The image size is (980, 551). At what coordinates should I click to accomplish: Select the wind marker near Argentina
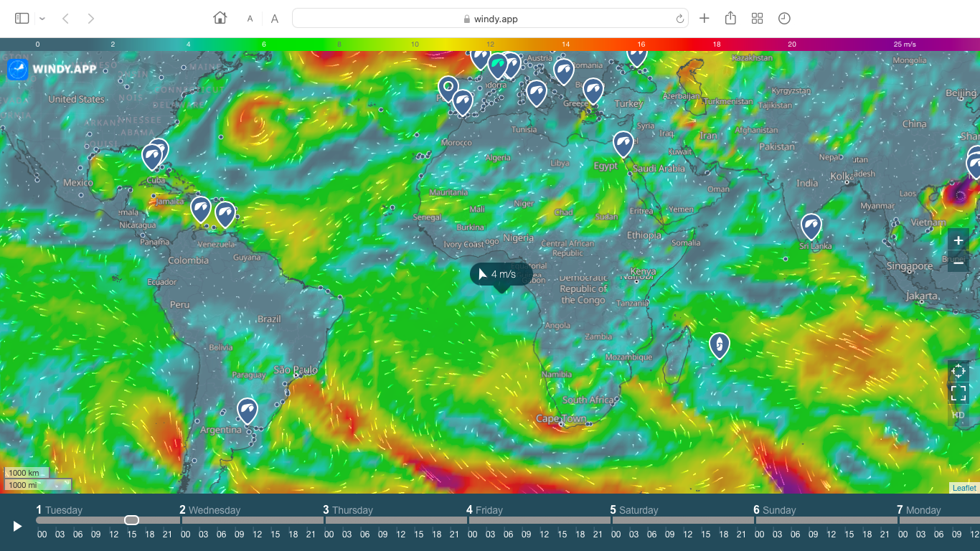click(x=247, y=409)
